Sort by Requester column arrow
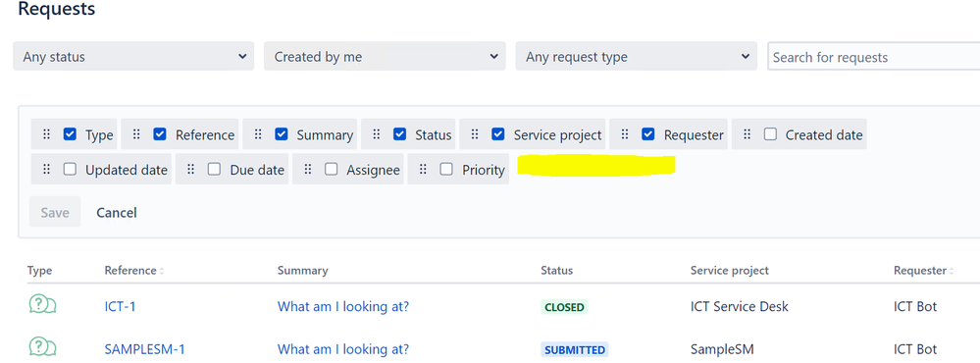980x363 pixels. tap(952, 271)
